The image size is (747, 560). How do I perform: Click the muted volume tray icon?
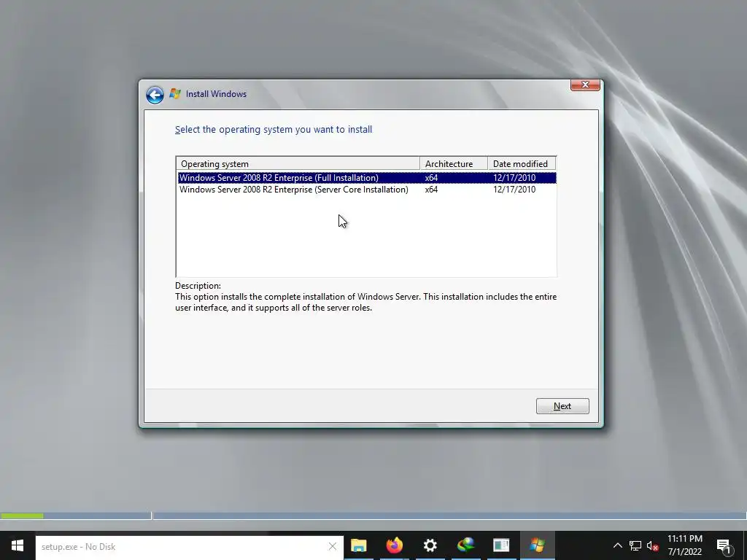[x=653, y=545]
